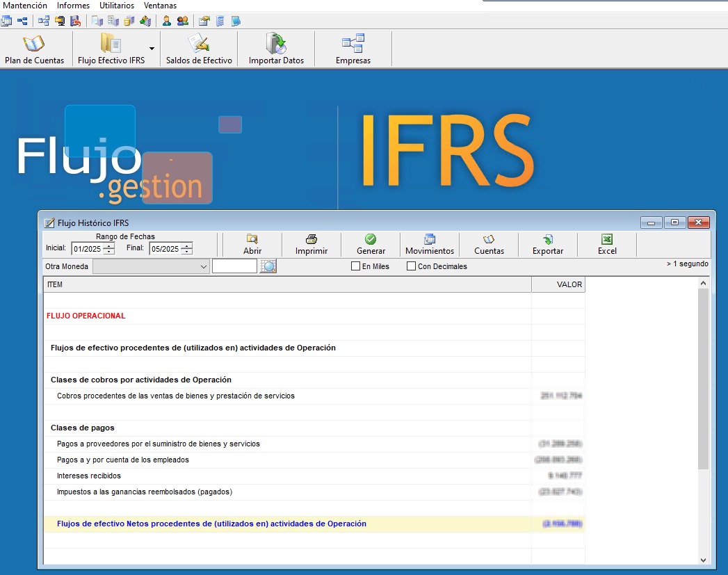Click the stacked windows icon in small toolbar

point(6,21)
